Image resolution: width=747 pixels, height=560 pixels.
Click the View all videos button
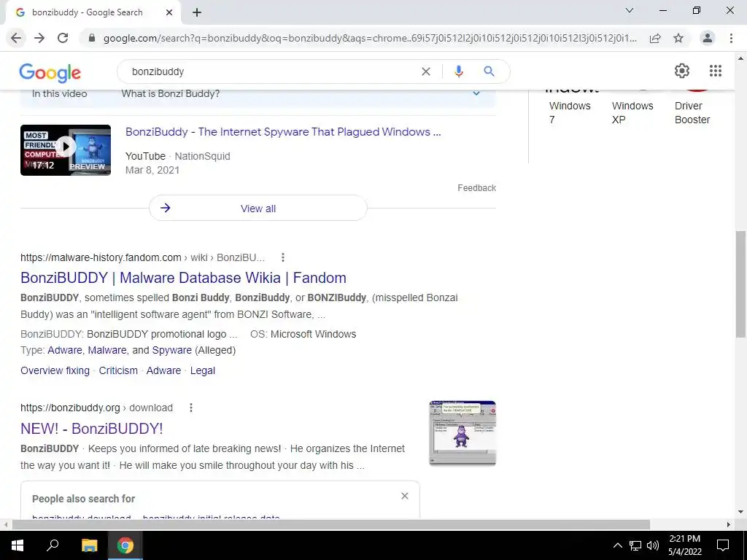point(258,208)
